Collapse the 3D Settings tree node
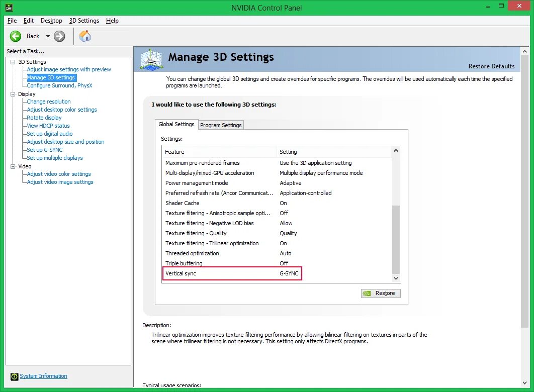Screen dimensions: 534x392 pos(13,62)
